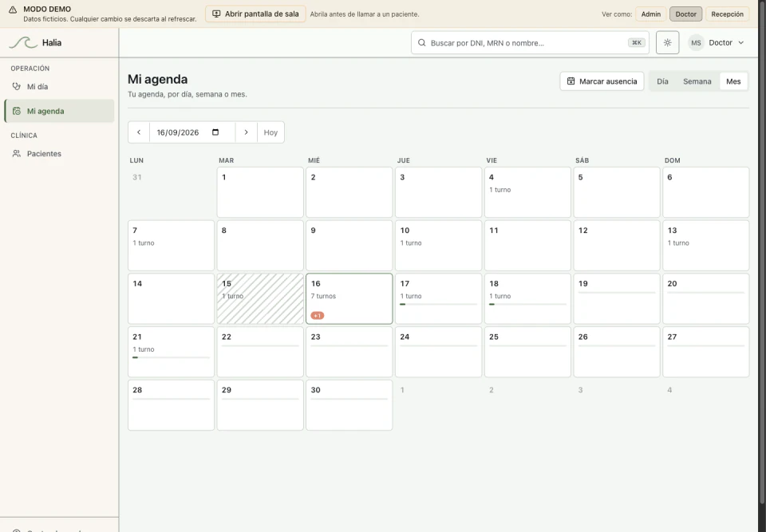
Task: Click the 'MODO DEMO' label
Action: coord(47,9)
